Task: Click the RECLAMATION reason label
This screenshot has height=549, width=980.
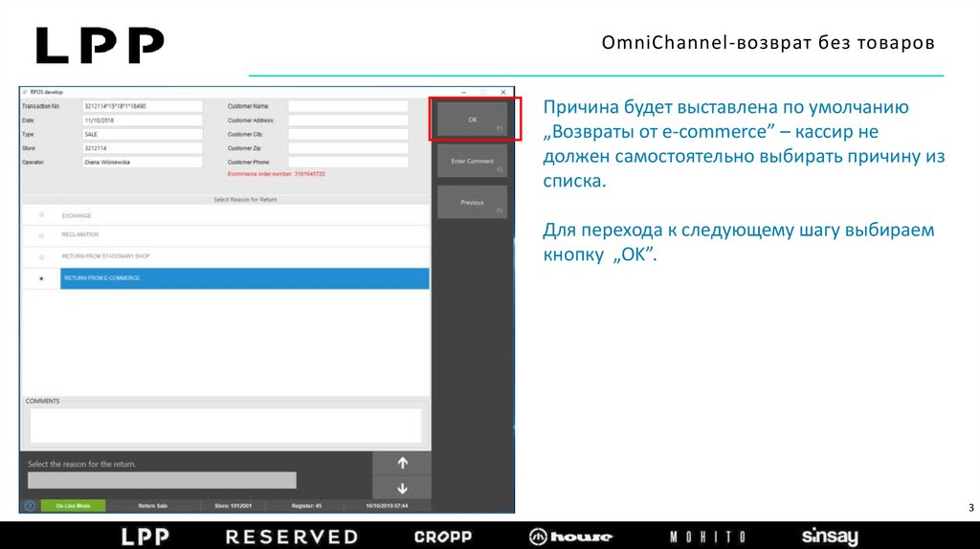Action: click(x=80, y=235)
